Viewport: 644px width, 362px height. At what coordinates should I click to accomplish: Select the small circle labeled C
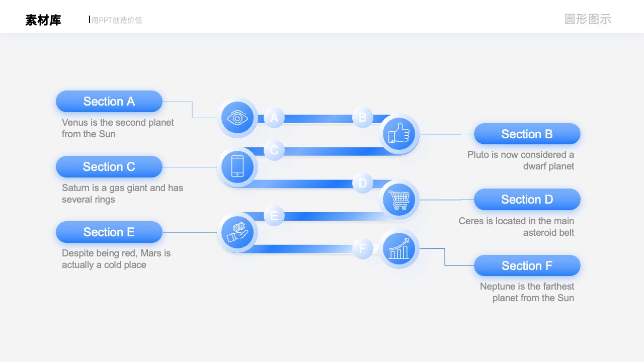pyautogui.click(x=274, y=150)
